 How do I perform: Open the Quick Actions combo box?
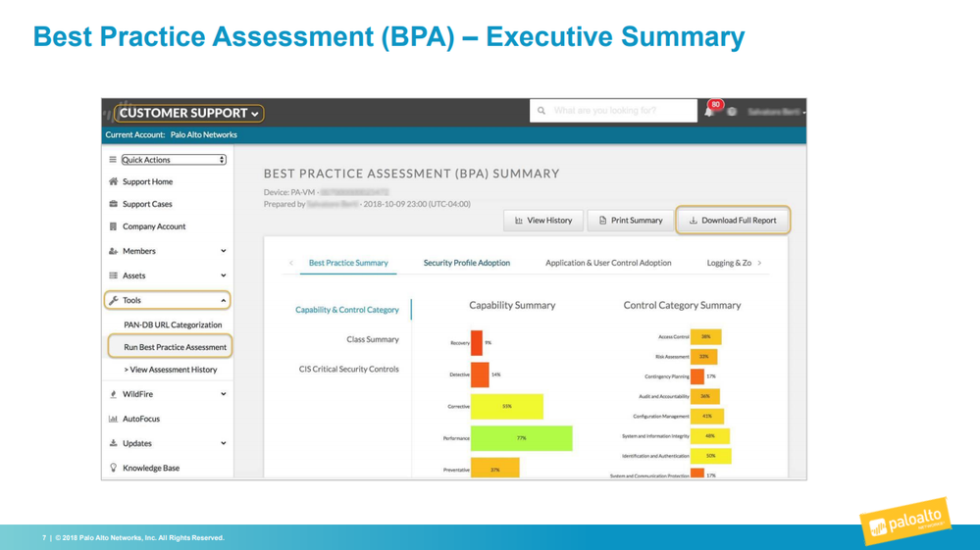coord(174,160)
